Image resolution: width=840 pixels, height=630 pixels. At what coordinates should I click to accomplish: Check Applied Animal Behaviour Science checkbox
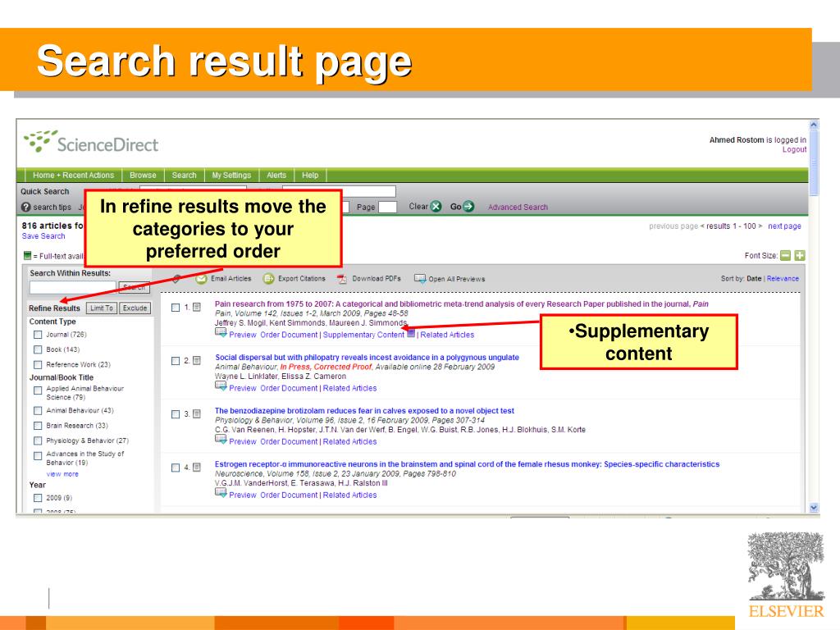[38, 390]
